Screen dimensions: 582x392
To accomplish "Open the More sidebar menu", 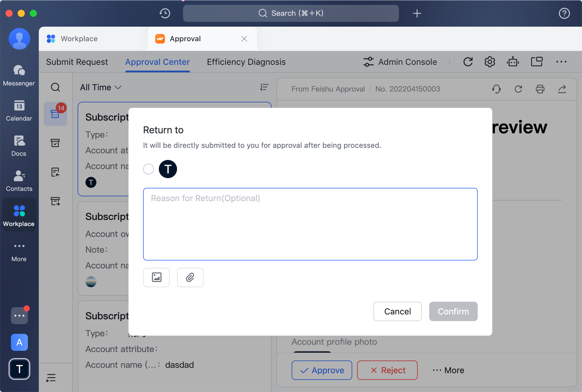I will [19, 252].
